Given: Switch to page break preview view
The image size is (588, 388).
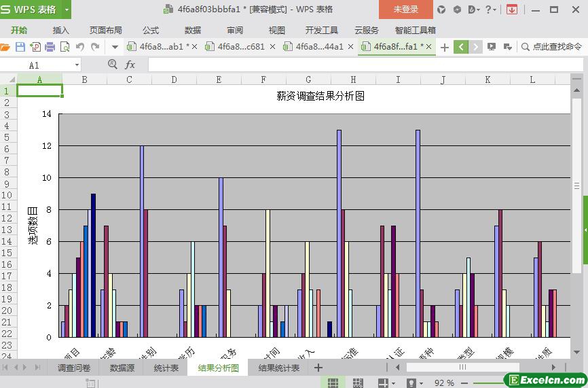Looking at the screenshot, I should [x=358, y=383].
